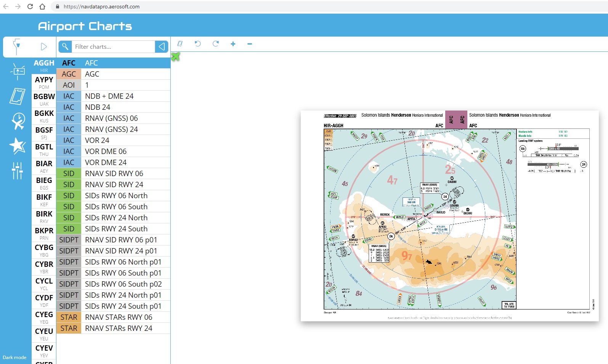The height and width of the screenshot is (364, 608).
Task: Select airport BIRK in the airport list
Action: [x=44, y=216]
